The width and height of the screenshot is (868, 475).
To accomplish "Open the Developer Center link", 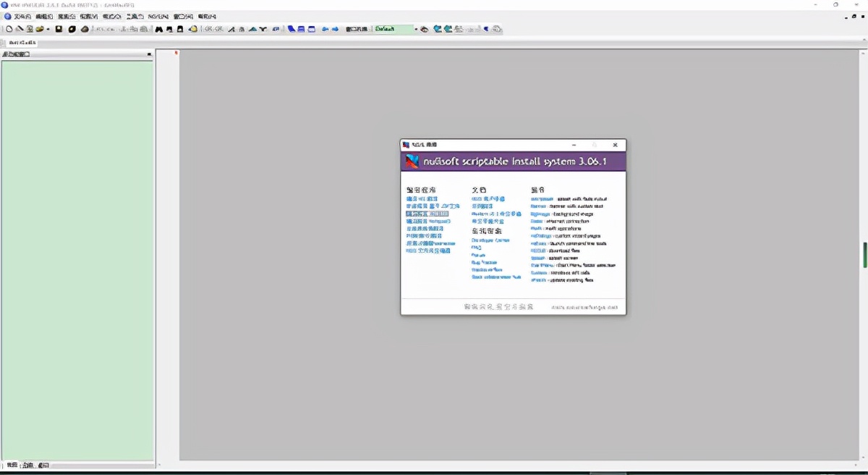I will point(490,240).
